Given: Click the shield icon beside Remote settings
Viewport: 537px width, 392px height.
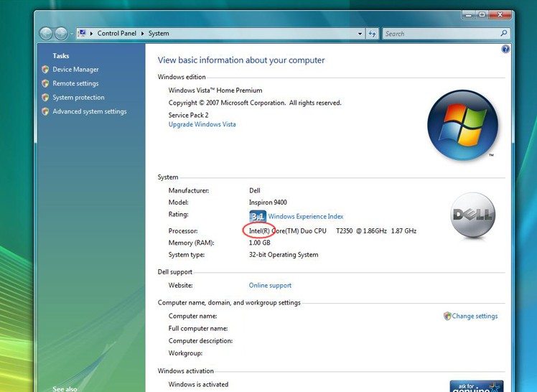Looking at the screenshot, I should click(45, 83).
